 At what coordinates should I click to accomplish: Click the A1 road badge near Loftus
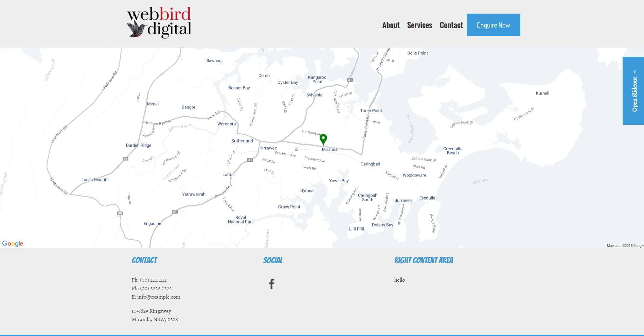tap(250, 160)
